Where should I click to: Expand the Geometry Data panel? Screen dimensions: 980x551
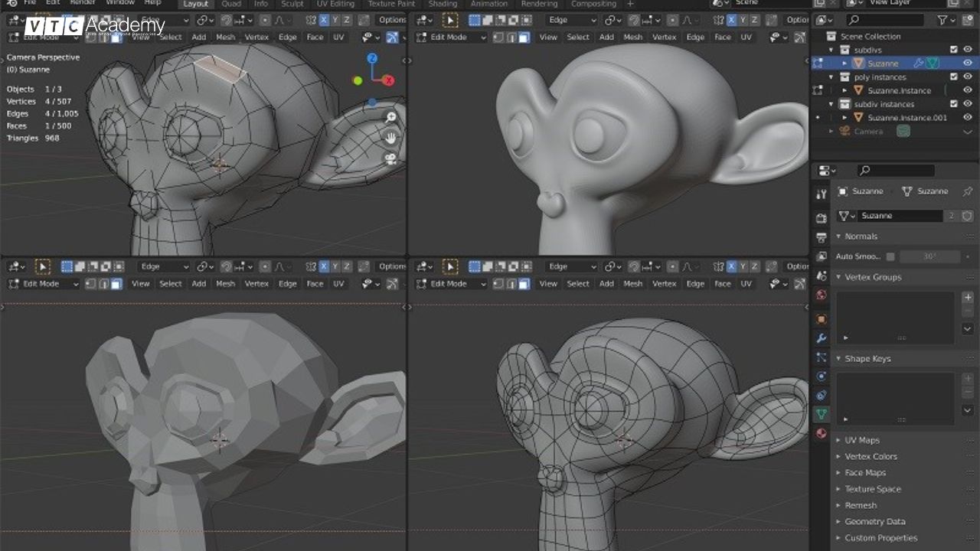pos(874,521)
